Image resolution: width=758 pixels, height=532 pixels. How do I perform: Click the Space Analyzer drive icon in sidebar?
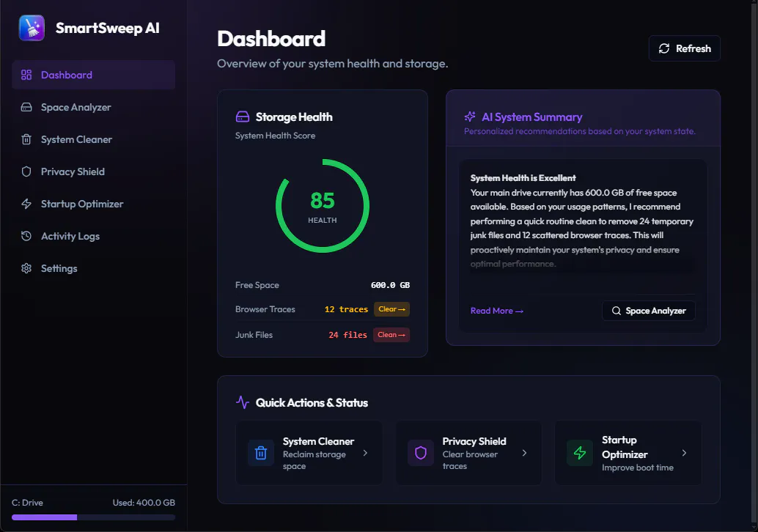[x=26, y=107]
